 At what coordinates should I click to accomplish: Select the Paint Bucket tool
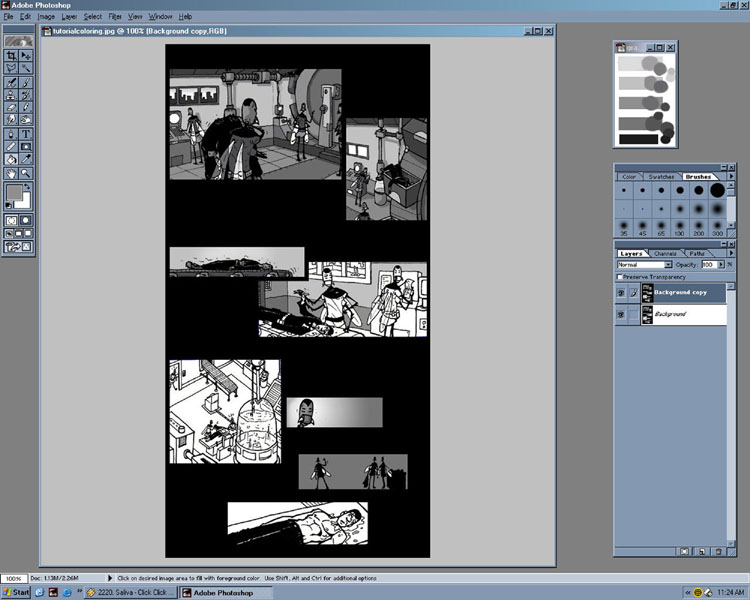11,159
